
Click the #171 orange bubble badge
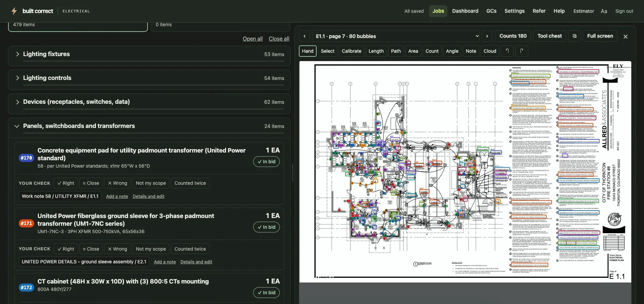coord(26,223)
